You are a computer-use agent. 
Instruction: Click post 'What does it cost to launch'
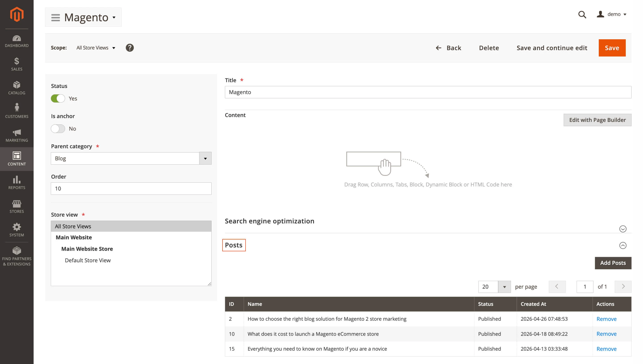[313, 334]
